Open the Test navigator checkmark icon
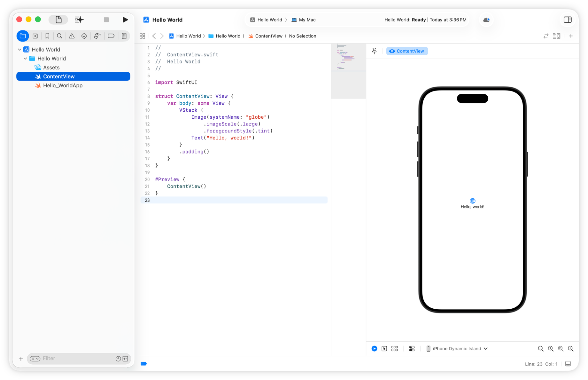The image size is (588, 380). pos(84,36)
